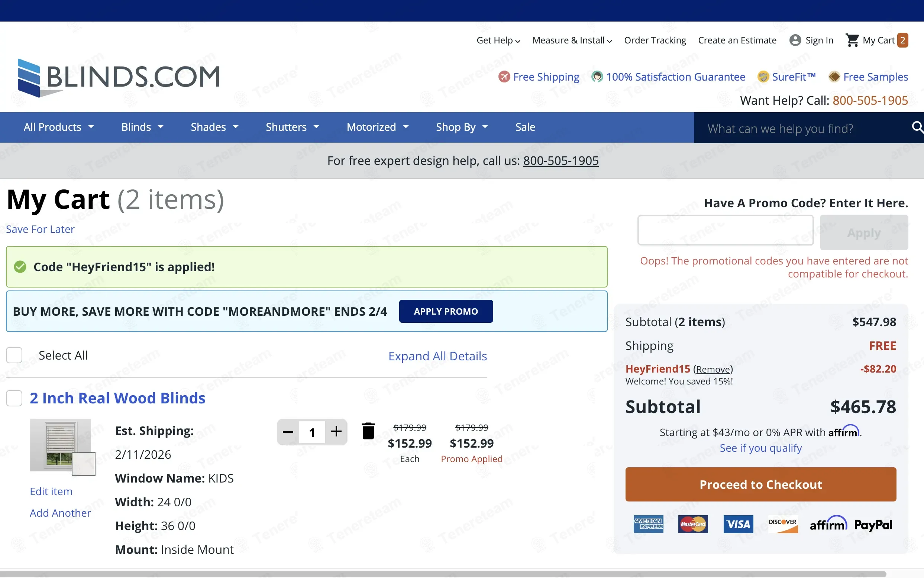The image size is (924, 578).
Task: Go to the Sale page
Action: [x=525, y=127]
